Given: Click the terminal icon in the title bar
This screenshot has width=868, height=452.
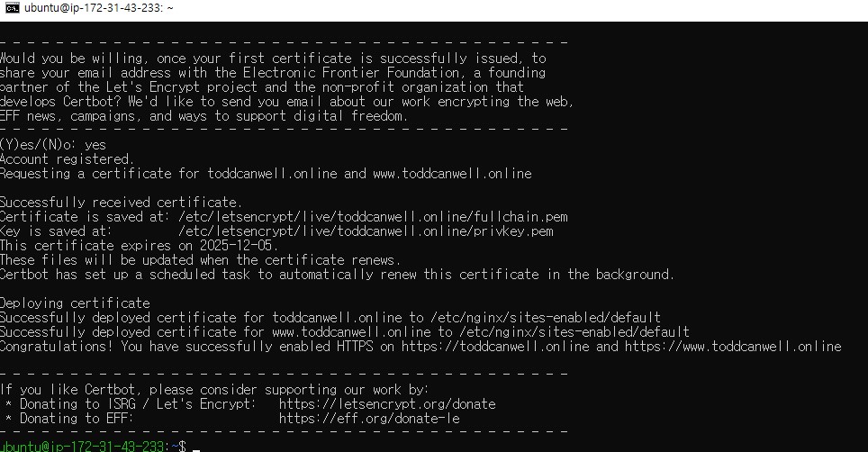Looking at the screenshot, I should [x=12, y=8].
